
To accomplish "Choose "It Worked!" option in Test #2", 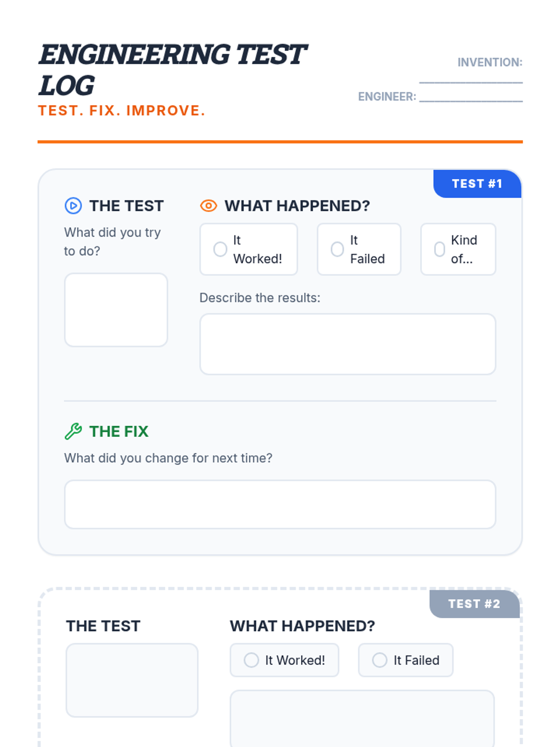I will (252, 660).
